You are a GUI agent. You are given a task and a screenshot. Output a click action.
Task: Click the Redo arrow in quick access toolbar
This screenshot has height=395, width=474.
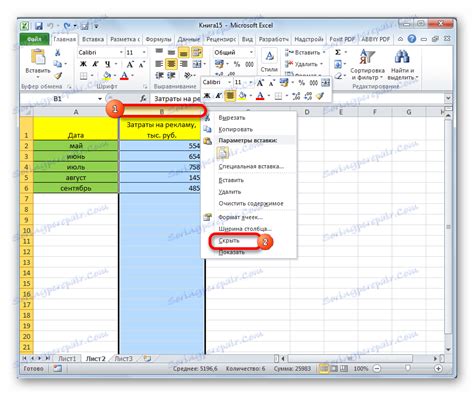[x=67, y=26]
